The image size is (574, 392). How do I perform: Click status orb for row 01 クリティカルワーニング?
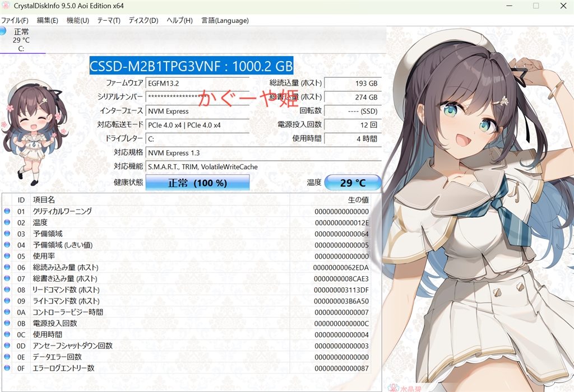pyautogui.click(x=7, y=211)
